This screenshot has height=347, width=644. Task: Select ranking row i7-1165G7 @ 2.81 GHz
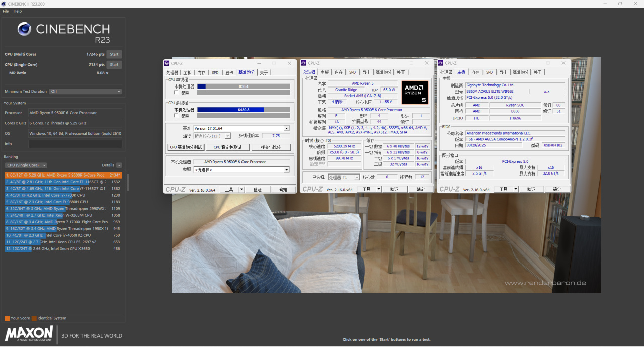[63, 182]
